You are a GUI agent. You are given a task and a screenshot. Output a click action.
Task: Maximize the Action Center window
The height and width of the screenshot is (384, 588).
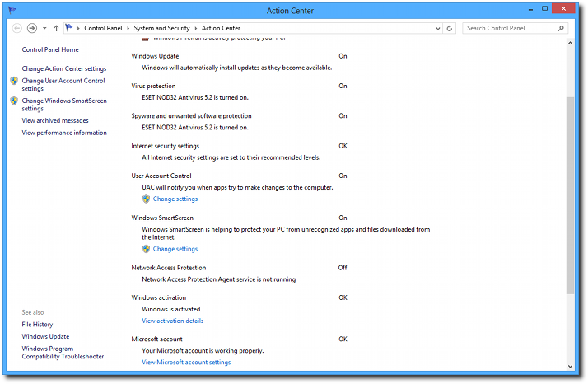545,8
